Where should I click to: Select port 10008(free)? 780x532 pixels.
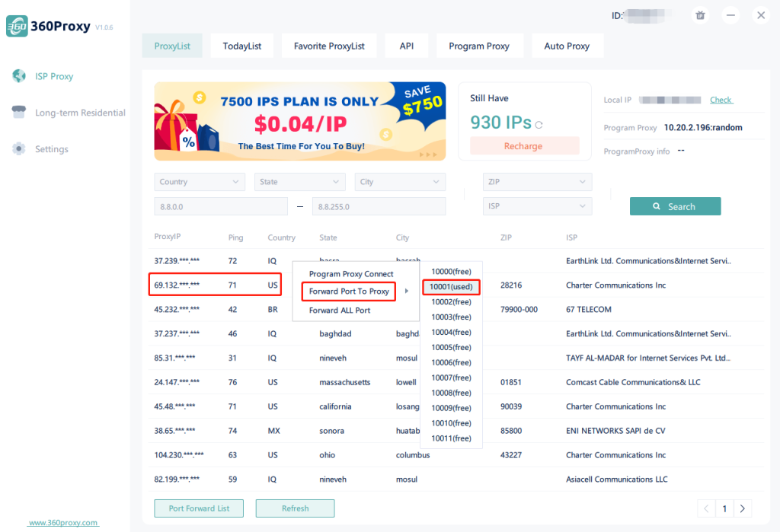pos(451,393)
